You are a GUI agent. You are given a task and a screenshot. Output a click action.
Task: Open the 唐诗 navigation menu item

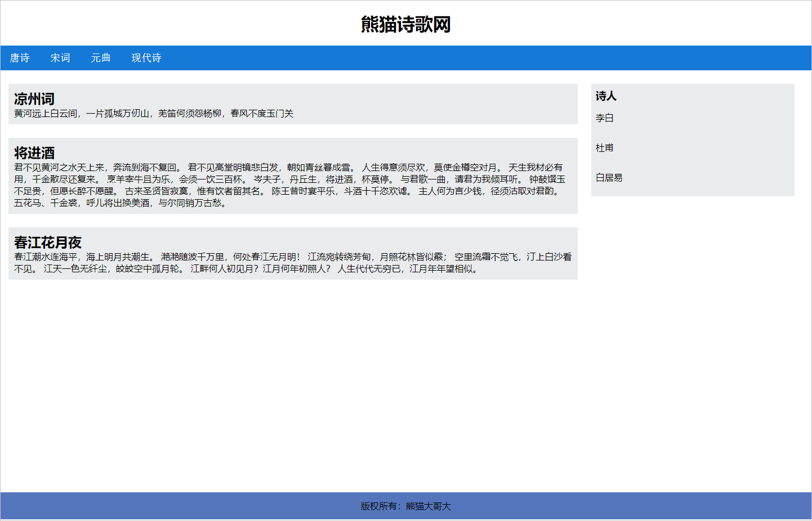(x=20, y=58)
